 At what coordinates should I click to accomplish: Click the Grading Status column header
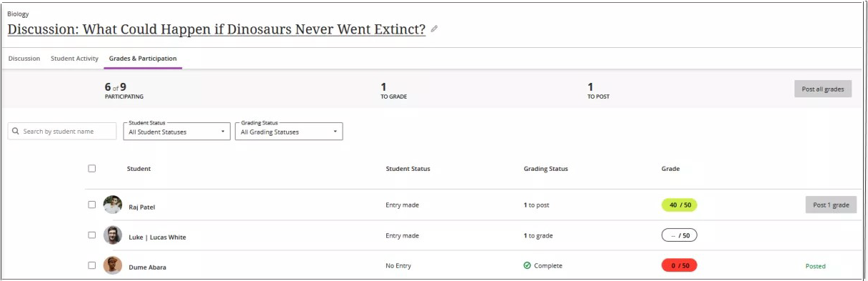tap(546, 169)
